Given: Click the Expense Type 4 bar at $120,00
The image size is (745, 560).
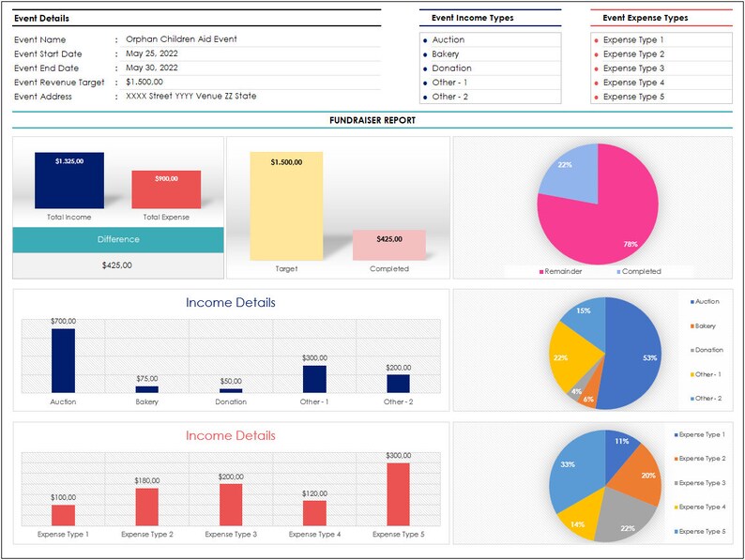Looking at the screenshot, I should tap(314, 513).
